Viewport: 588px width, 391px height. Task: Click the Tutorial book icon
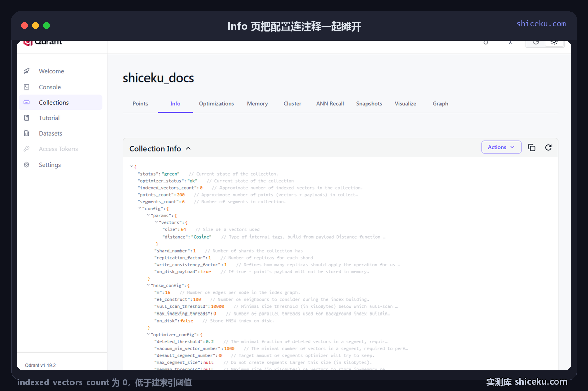[26, 118]
